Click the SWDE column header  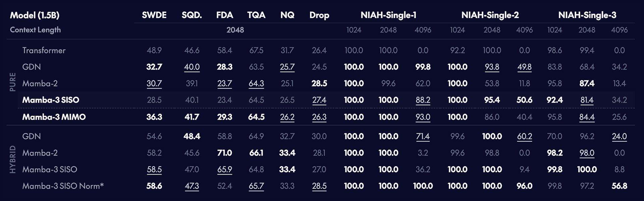(x=154, y=15)
